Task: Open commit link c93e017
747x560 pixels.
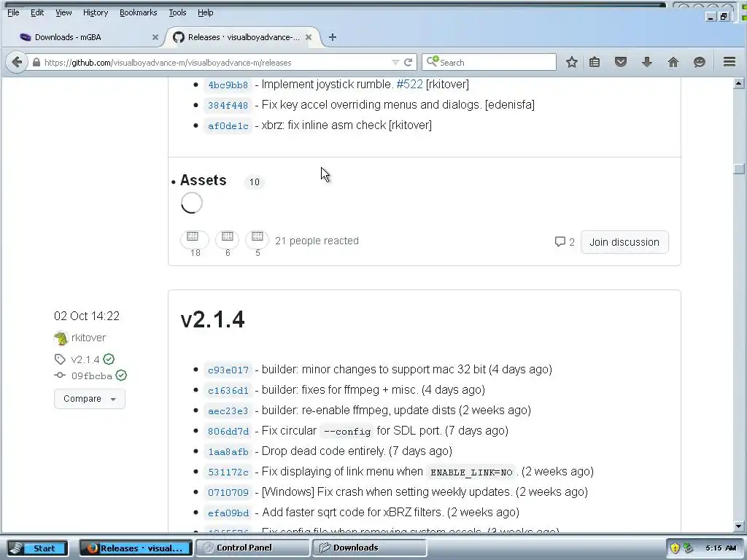Action: [228, 370]
